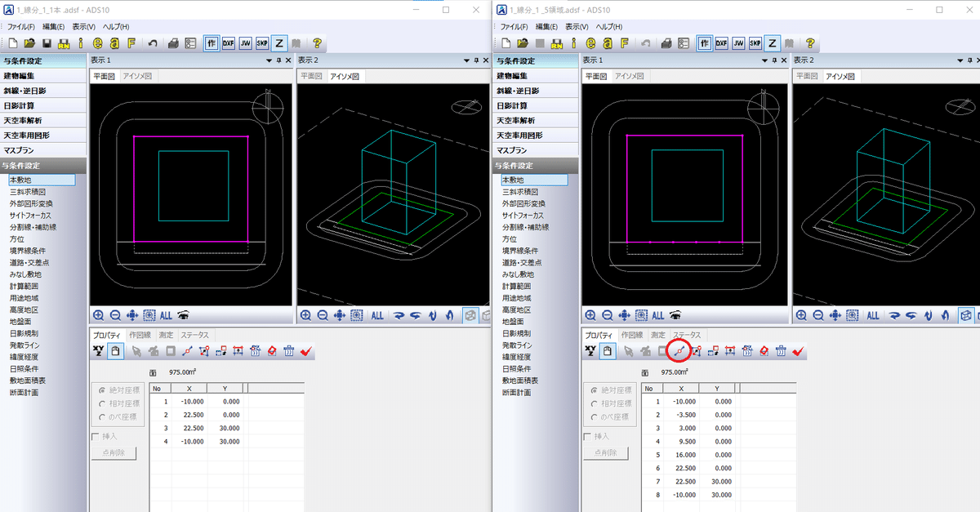Toggle 挿入 checkbox in left window
Image resolution: width=980 pixels, height=512 pixels.
pyautogui.click(x=96, y=437)
